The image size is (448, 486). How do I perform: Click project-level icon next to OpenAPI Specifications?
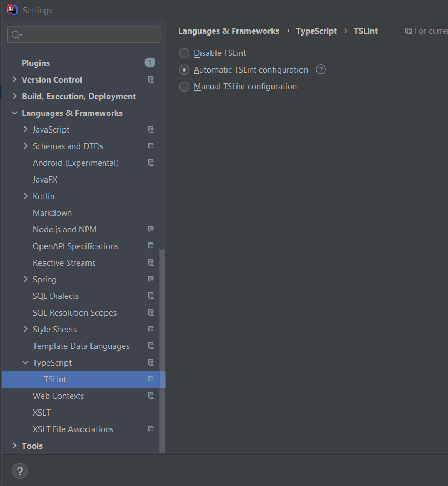point(151,246)
